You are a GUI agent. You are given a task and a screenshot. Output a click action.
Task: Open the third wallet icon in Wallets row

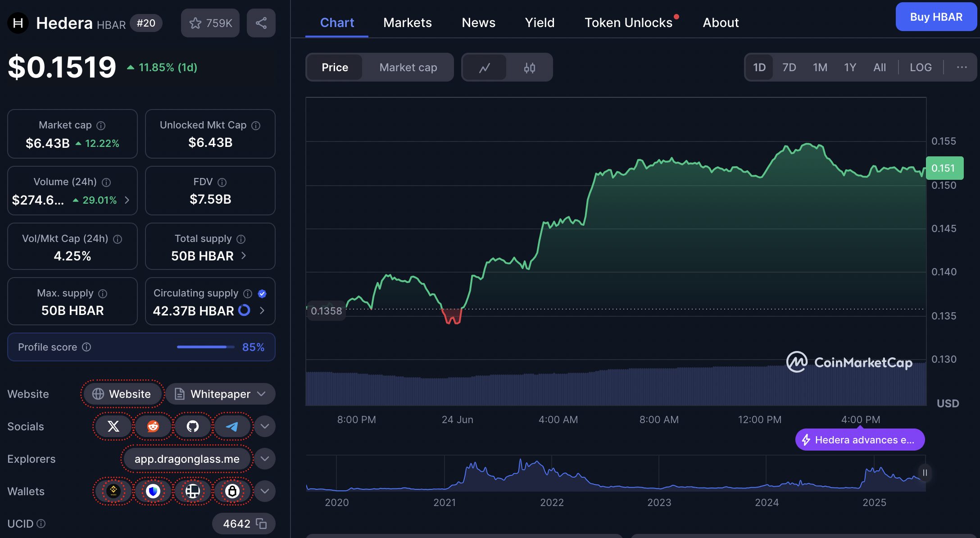(x=193, y=491)
